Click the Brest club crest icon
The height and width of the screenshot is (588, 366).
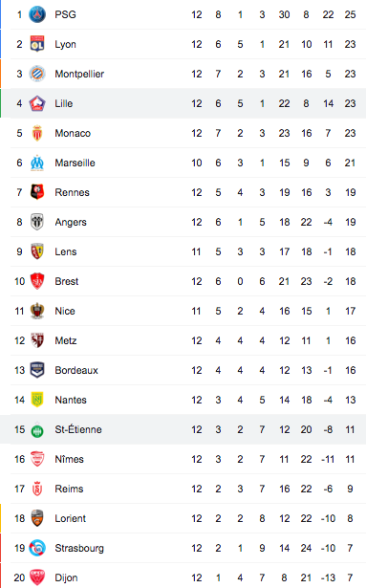[37, 281]
